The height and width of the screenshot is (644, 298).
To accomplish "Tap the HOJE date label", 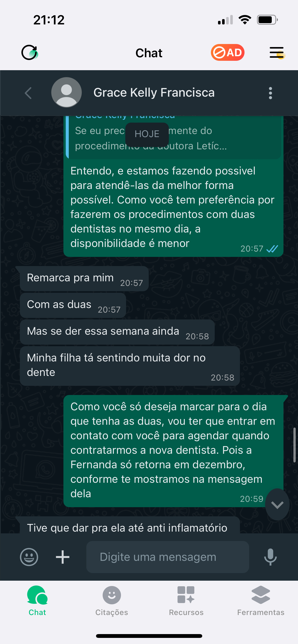I will [x=147, y=134].
